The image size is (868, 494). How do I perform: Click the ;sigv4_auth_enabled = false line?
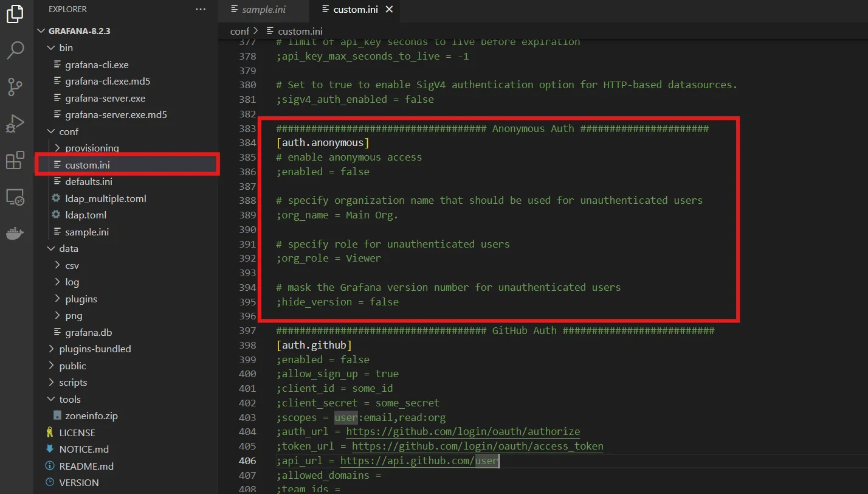click(x=355, y=99)
